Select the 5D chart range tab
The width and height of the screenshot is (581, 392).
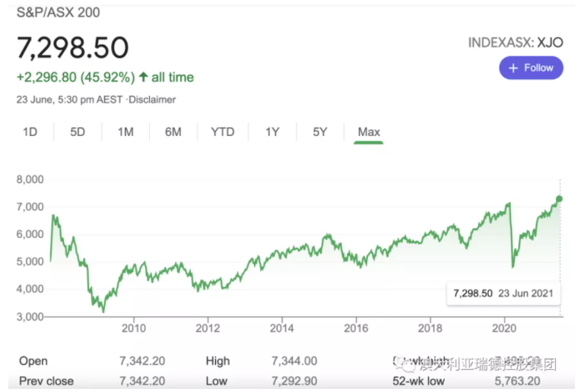coord(78,131)
